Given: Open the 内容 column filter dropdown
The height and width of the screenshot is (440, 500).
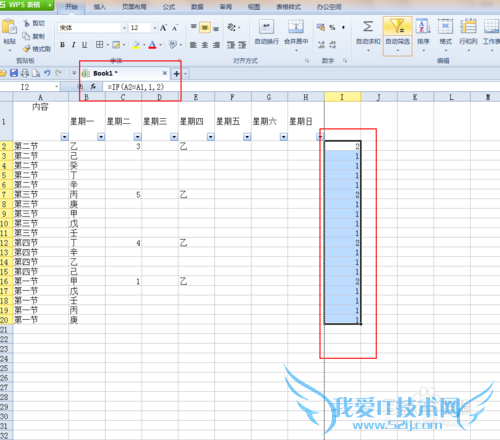Looking at the screenshot, I should tap(65, 137).
